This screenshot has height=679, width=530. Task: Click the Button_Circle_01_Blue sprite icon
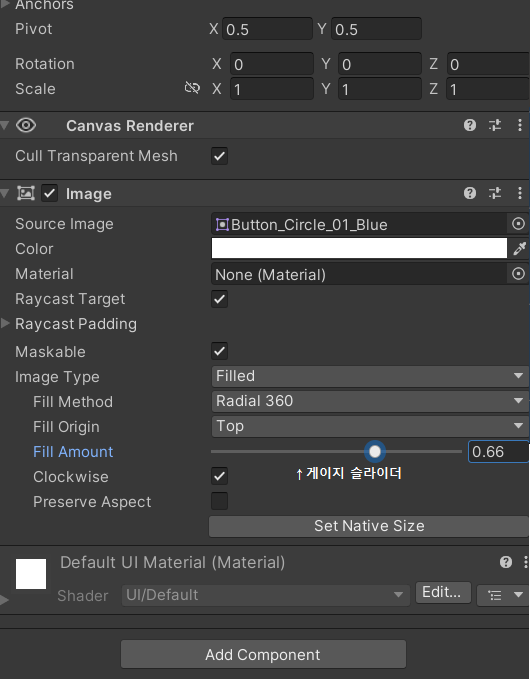coord(222,224)
